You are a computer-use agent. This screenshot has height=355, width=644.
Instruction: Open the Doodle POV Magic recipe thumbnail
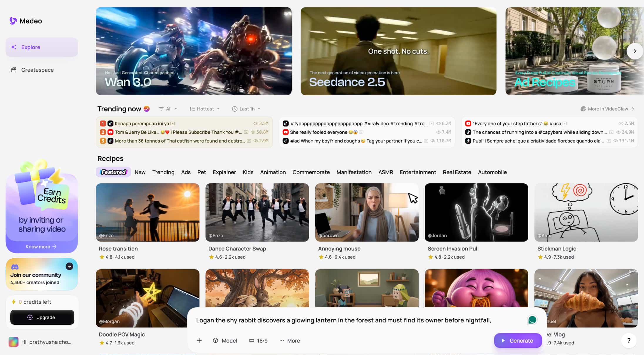(148, 298)
